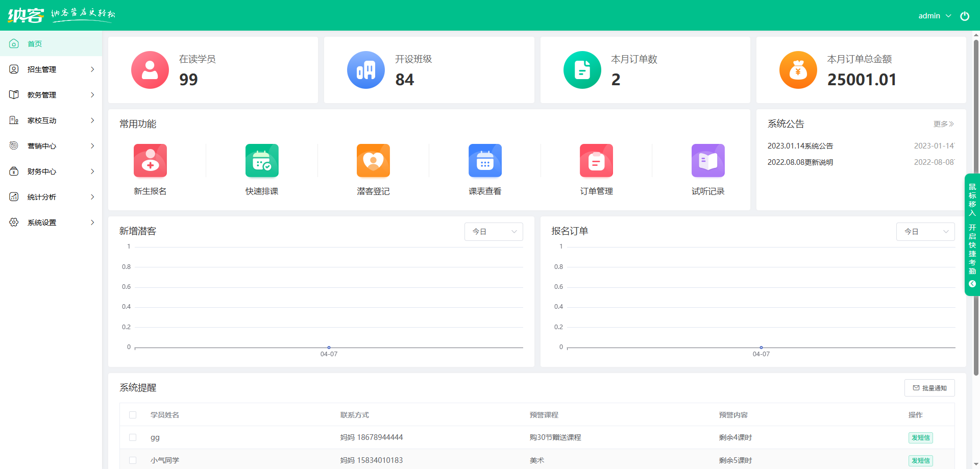Click the 课表查看 timetable icon

pyautogui.click(x=485, y=161)
